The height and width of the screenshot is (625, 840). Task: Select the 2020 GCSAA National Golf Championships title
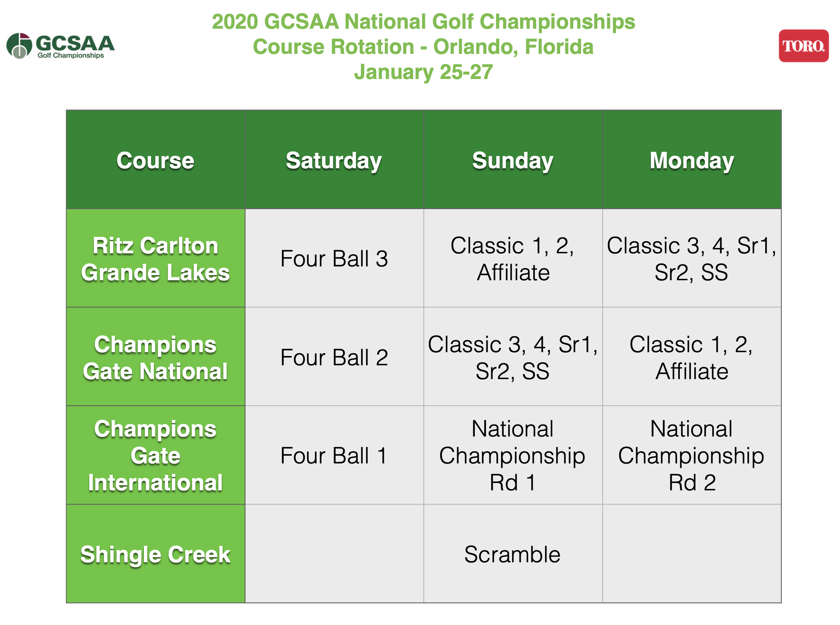(x=423, y=22)
